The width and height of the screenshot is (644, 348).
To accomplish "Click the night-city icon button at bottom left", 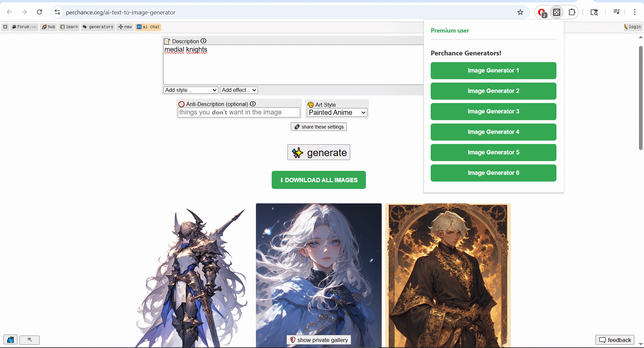I will [10, 340].
